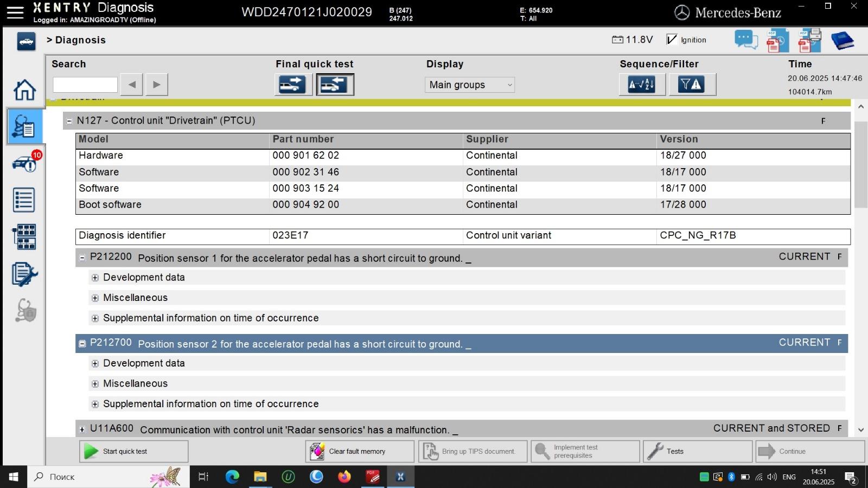Select control unit variant CPC_NG_R17B

click(x=698, y=235)
